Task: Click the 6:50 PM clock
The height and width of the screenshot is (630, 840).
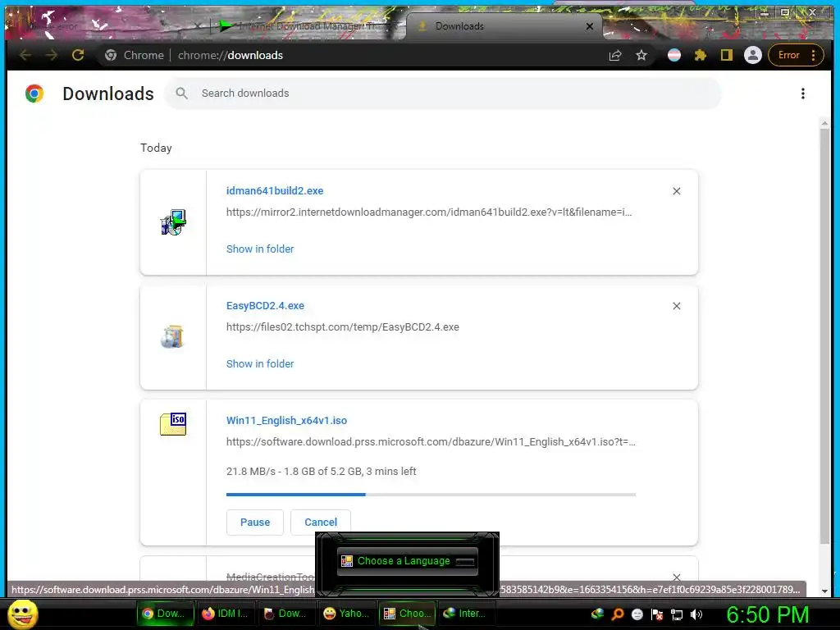Action: (x=767, y=614)
